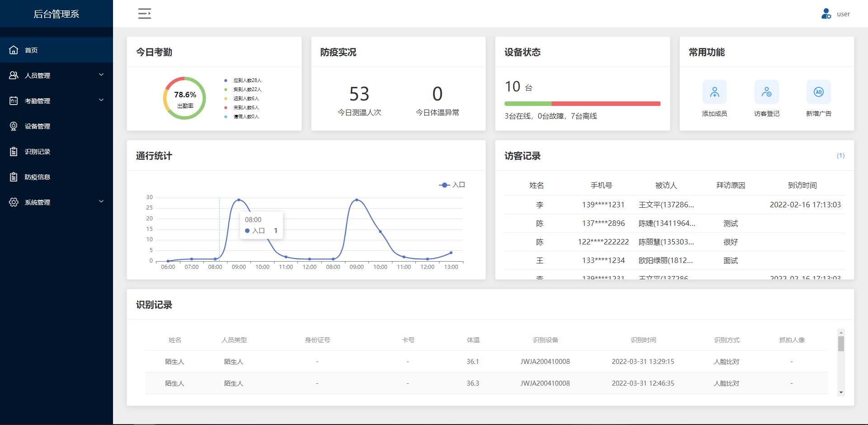Click the 到访时间 column header
868x425 pixels.
[802, 185]
